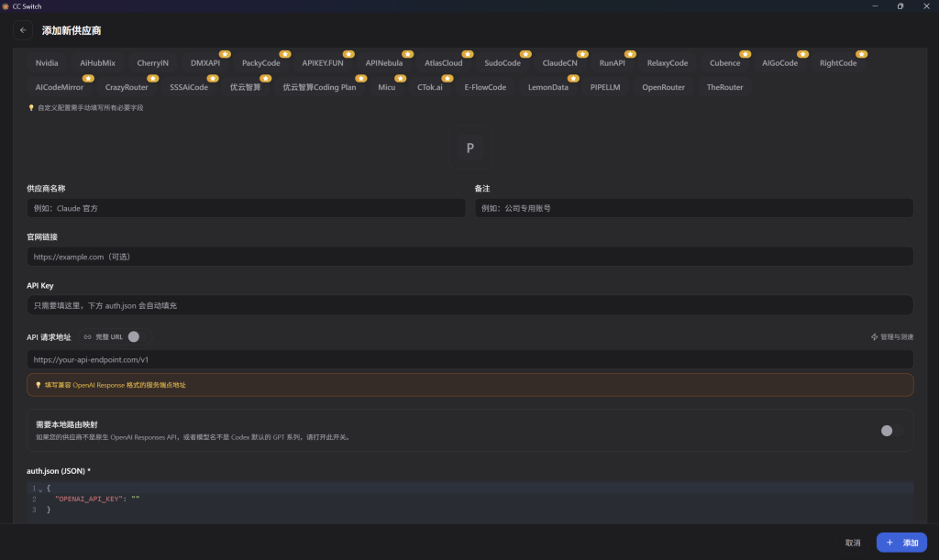Focus the 官网链接 URL field
The width and height of the screenshot is (939, 560).
(x=470, y=257)
